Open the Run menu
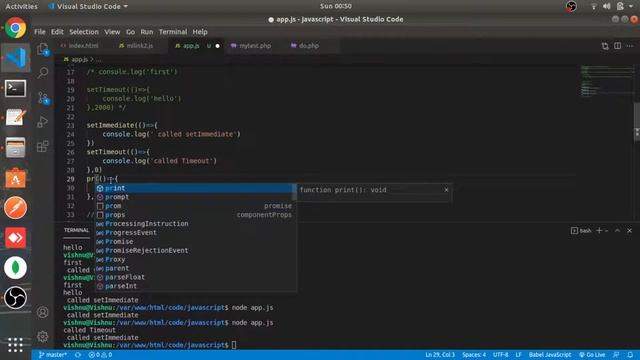The image size is (640, 360). (x=147, y=32)
